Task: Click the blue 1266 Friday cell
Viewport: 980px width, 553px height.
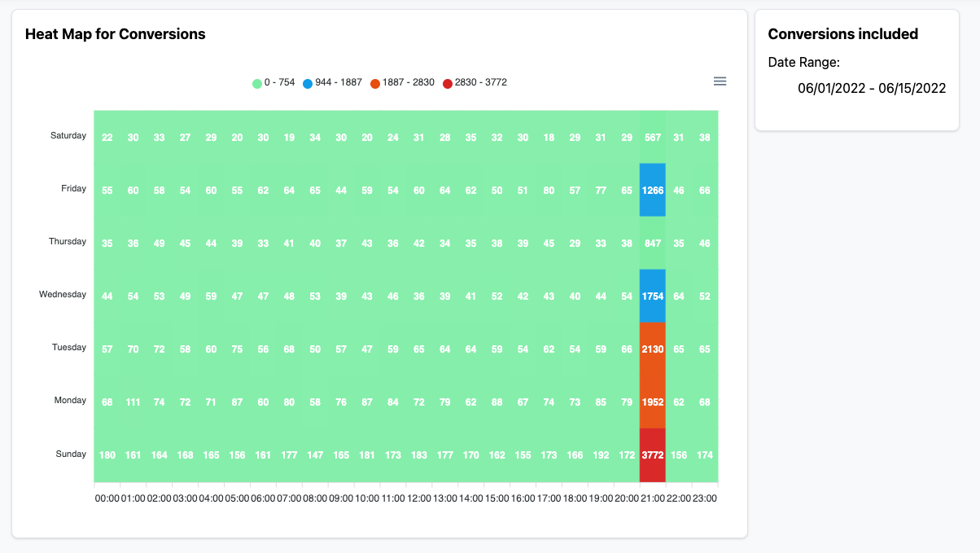Action: (652, 190)
